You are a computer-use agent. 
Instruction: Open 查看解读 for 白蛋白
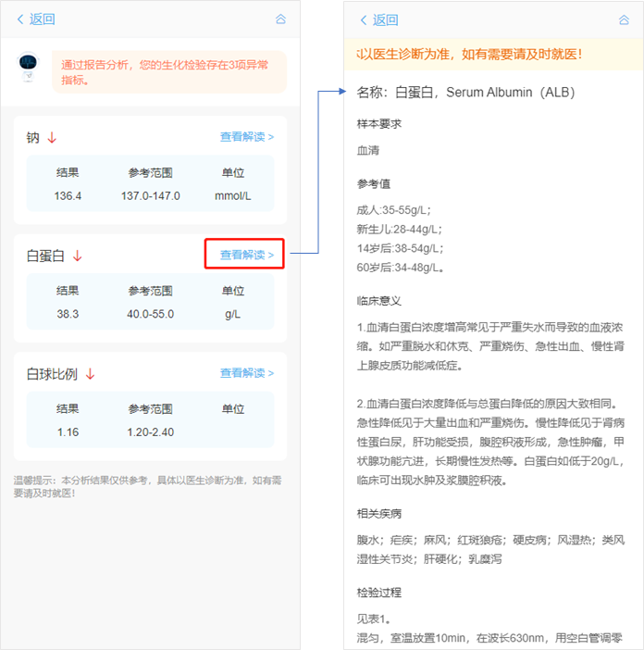click(247, 255)
